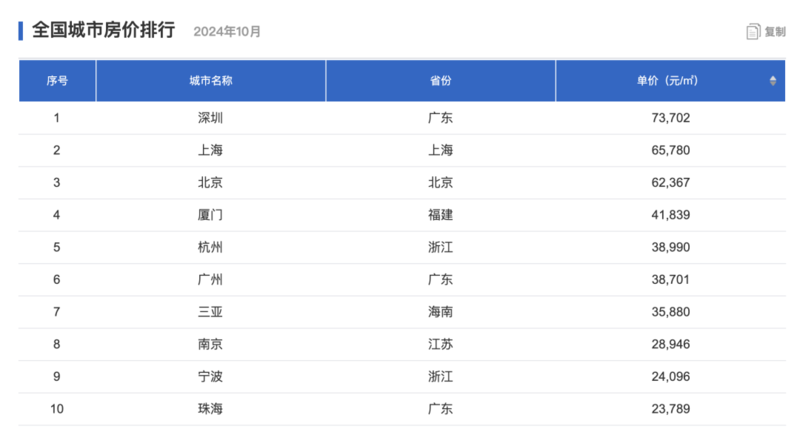
Task: Select the rank number 10 cell
Action: [57, 409]
